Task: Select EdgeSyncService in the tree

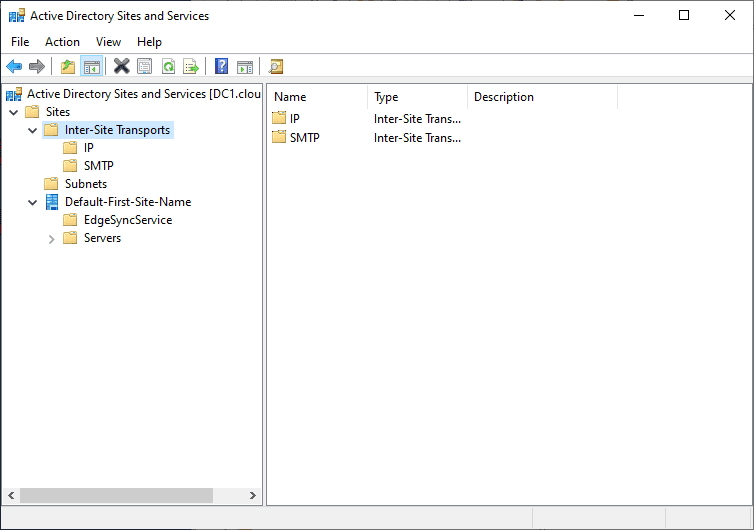Action: 128,220
